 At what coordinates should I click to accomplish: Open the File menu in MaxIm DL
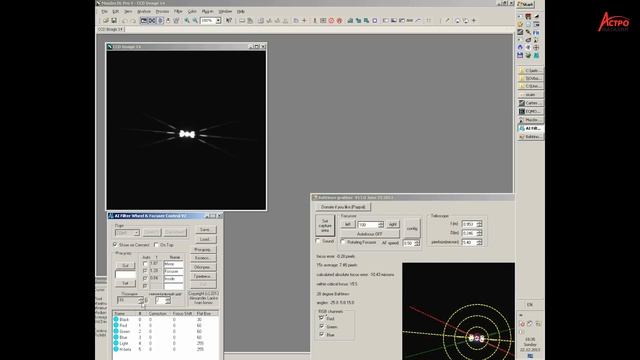pyautogui.click(x=104, y=11)
